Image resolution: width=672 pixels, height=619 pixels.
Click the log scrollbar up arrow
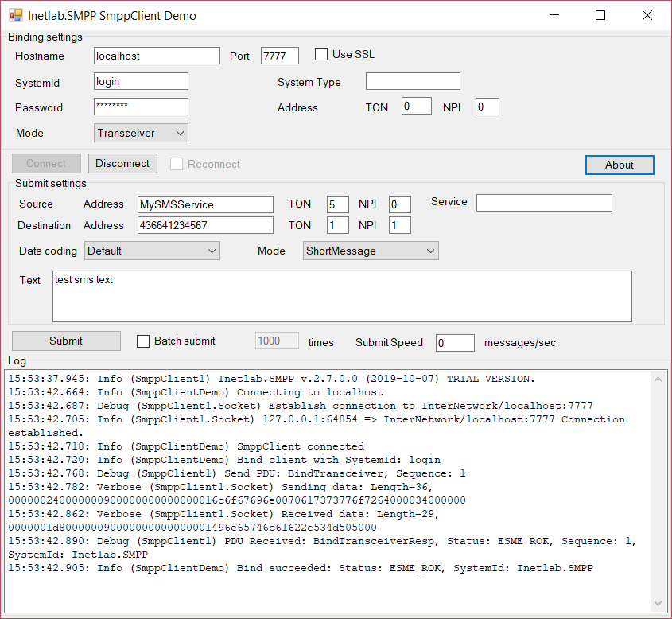[658, 379]
